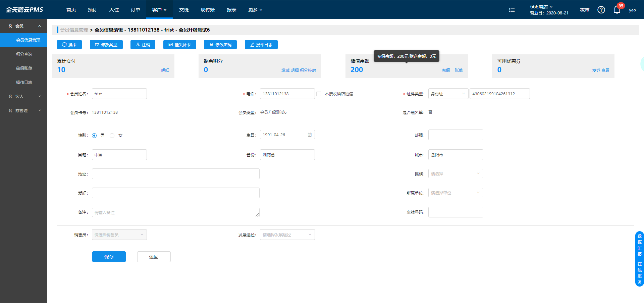
Task: Expand the 更多 menu
Action: pyautogui.click(x=255, y=10)
